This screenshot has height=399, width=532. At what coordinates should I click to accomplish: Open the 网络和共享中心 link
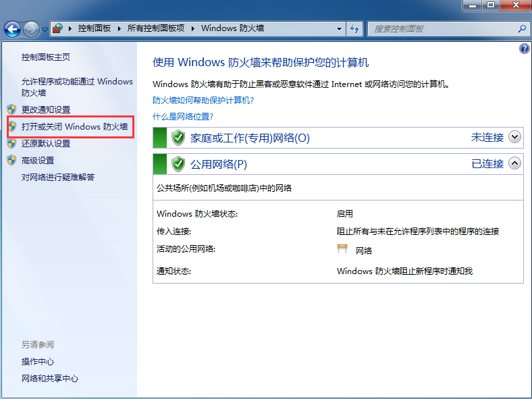(50, 379)
